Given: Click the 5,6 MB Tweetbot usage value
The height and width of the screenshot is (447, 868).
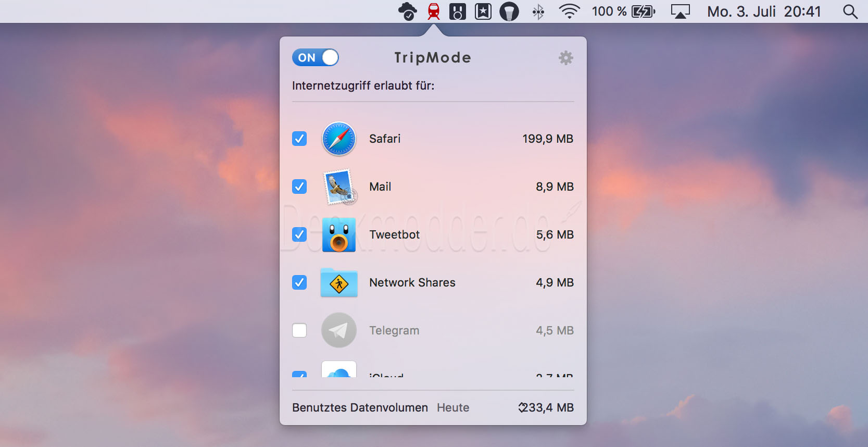Looking at the screenshot, I should coord(555,234).
